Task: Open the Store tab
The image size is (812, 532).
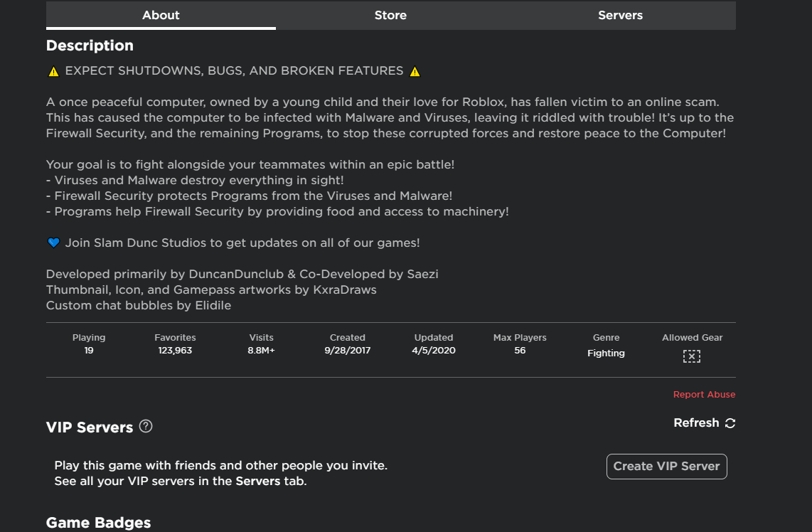Action: pos(390,15)
